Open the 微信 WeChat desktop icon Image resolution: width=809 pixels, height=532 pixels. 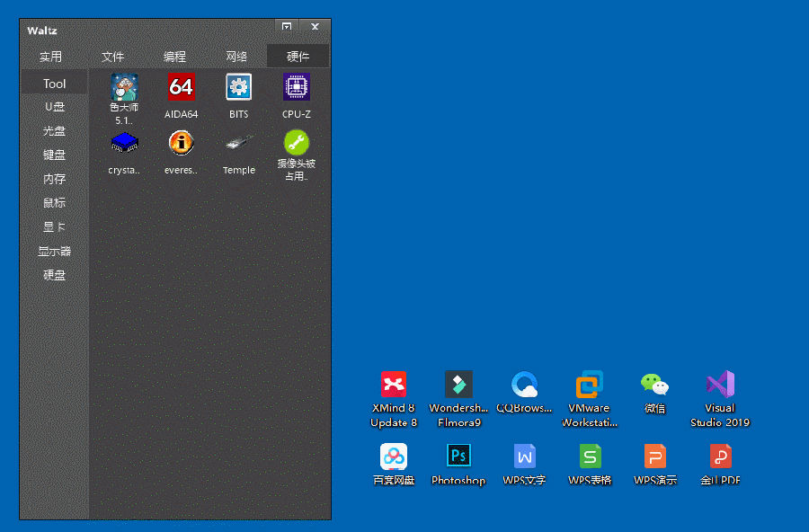click(x=654, y=385)
